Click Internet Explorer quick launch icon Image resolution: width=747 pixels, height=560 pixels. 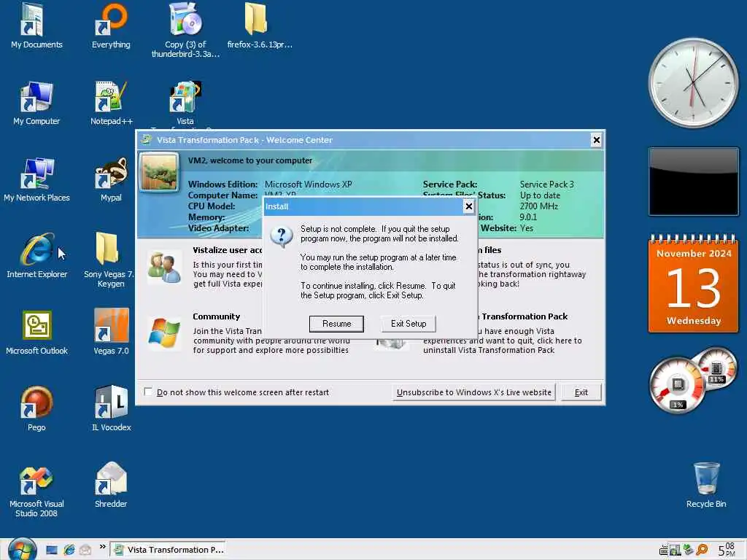pyautogui.click(x=69, y=550)
